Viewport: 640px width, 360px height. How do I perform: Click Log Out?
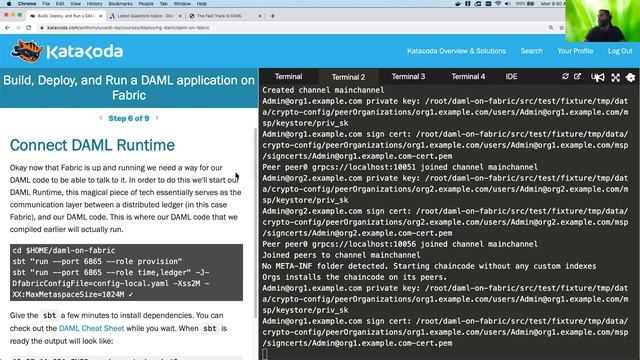[x=620, y=51]
